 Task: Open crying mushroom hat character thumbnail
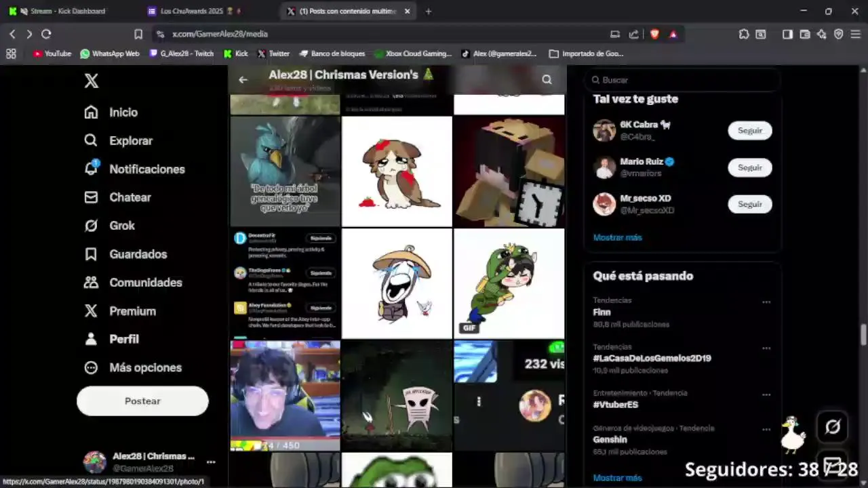coord(397,283)
